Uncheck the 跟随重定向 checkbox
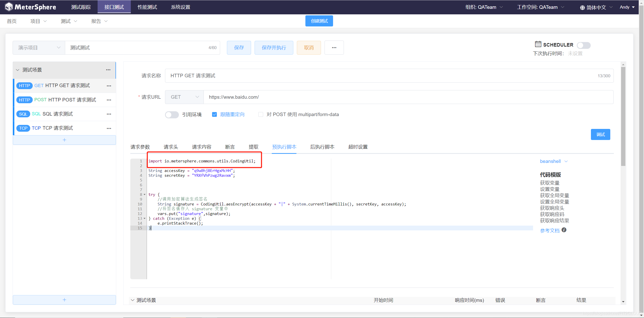This screenshot has width=644, height=318. [x=214, y=115]
